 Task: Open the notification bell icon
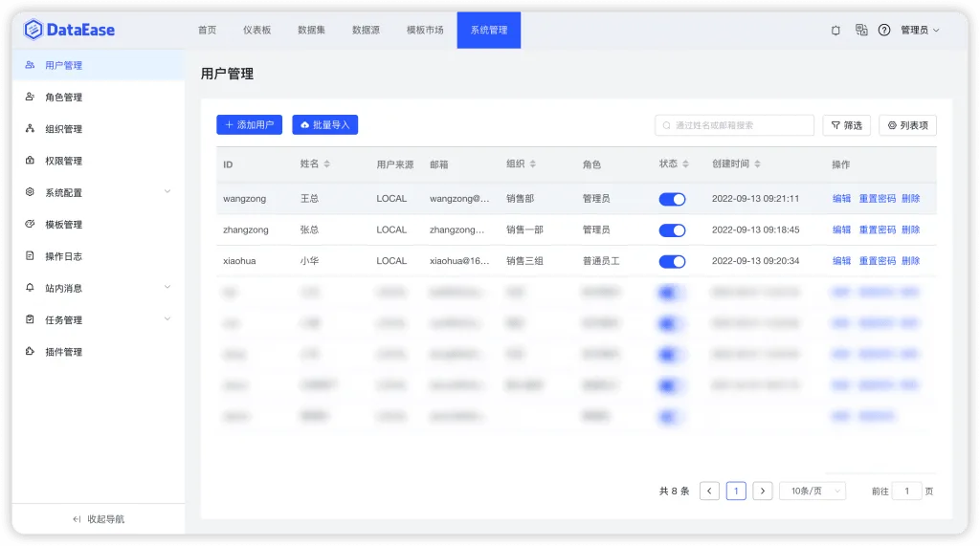point(835,30)
